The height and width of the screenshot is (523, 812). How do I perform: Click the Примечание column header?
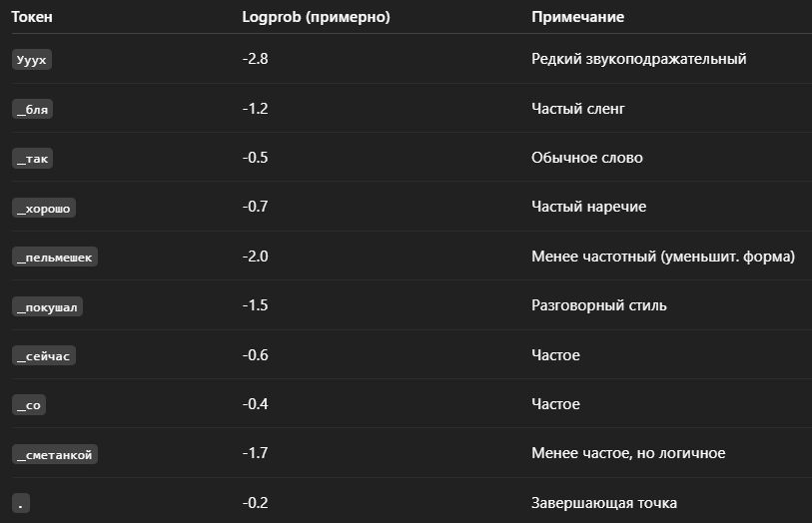click(x=577, y=17)
